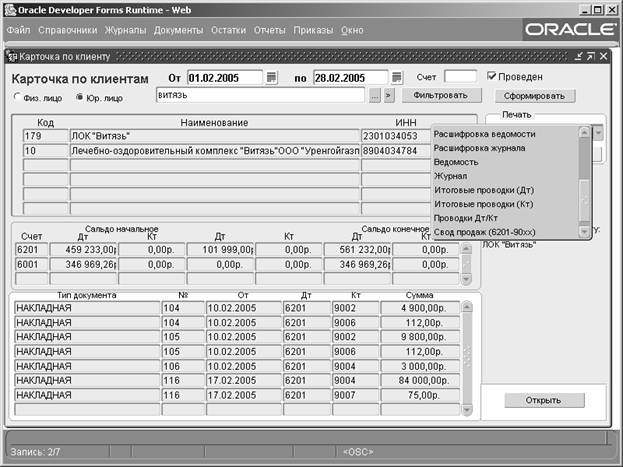This screenshot has height=467, width=623.
Task: Choose Свод продаж (6201-90xx) option
Action: pos(483,232)
